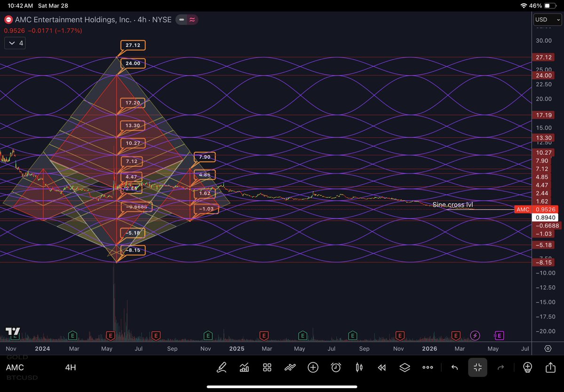Tap the candlestick chart type icon
The image size is (564, 392).
[358, 367]
